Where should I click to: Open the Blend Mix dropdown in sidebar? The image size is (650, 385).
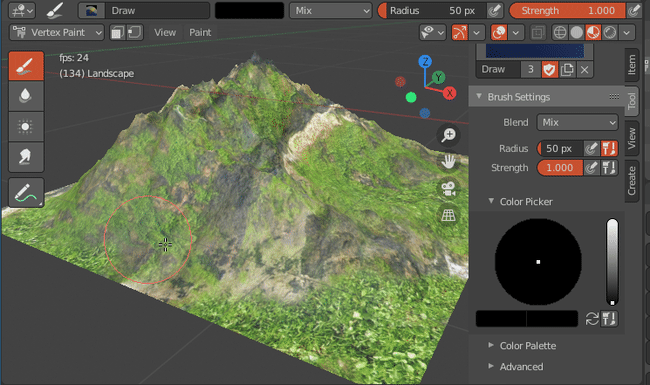[577, 123]
